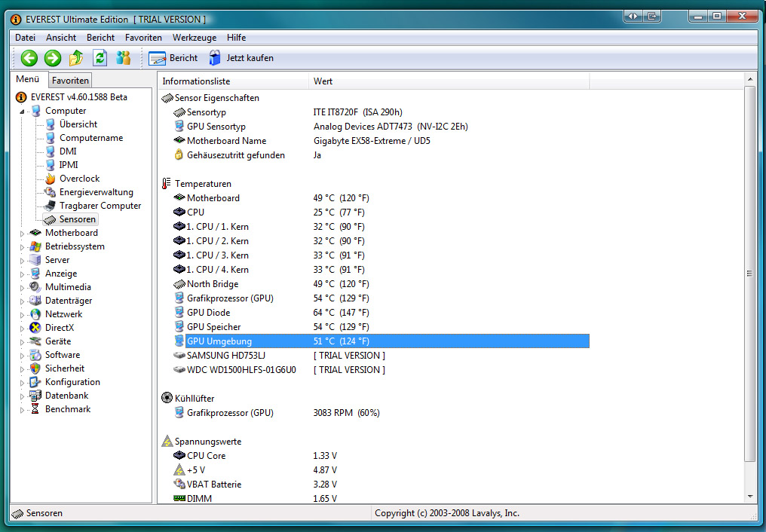Select Übersicht in the tree

point(78,124)
